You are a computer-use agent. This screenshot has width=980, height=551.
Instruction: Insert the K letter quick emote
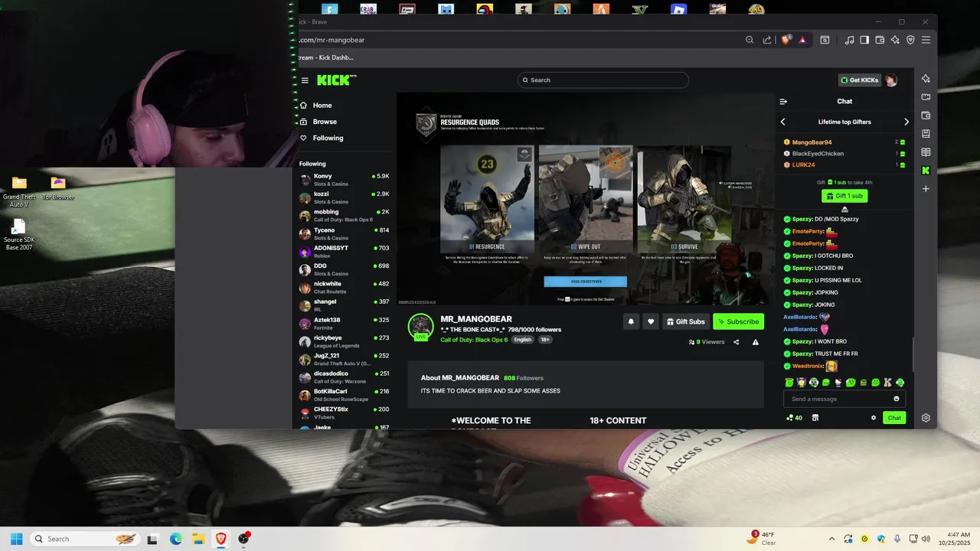[x=887, y=383]
